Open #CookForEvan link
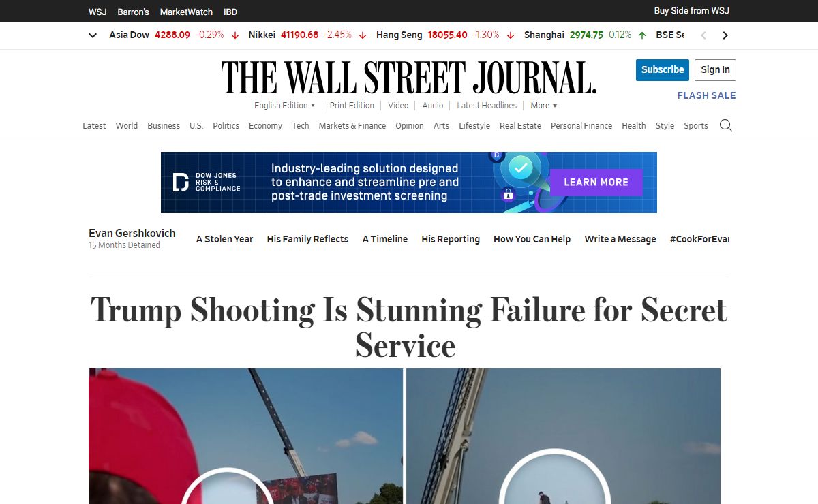Screen dimensions: 818x504 pyautogui.click(x=699, y=239)
